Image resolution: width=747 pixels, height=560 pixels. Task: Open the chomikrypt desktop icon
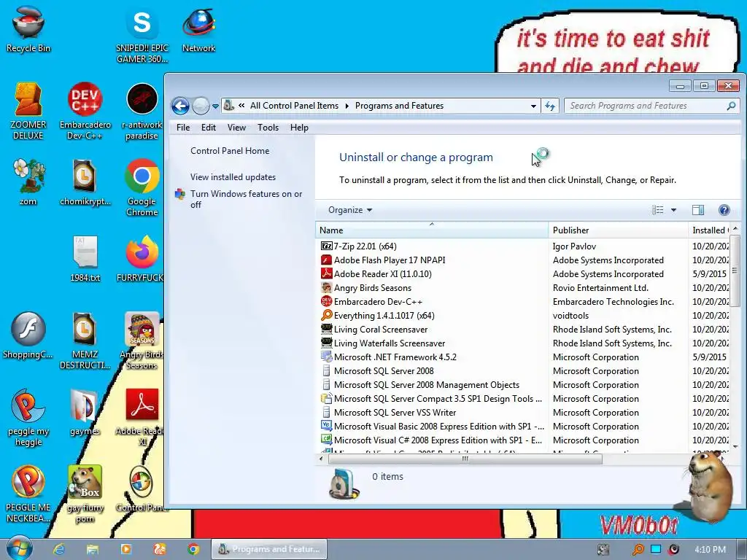coord(85,182)
